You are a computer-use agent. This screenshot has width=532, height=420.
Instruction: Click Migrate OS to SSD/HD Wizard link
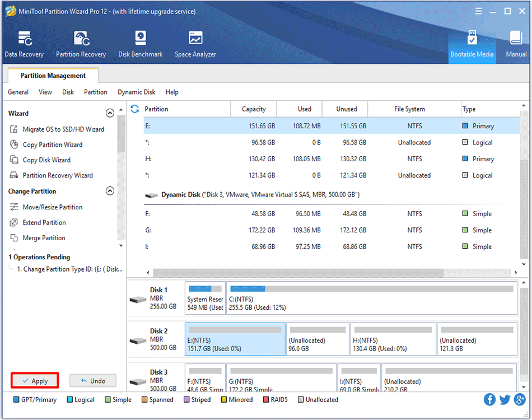pyautogui.click(x=63, y=129)
